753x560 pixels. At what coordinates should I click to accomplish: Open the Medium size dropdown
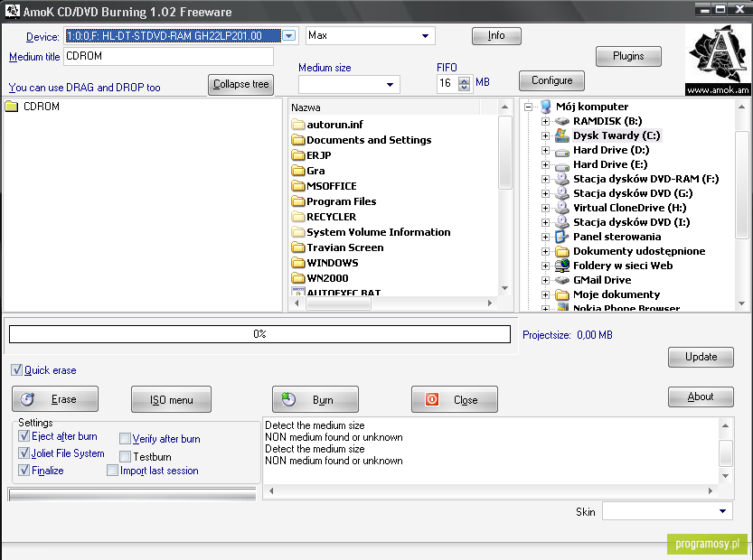(x=390, y=85)
